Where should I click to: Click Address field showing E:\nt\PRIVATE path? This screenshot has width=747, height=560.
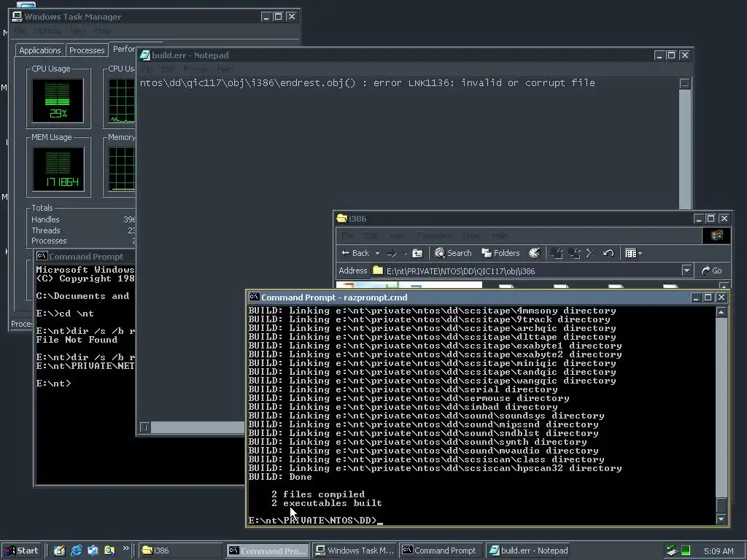coord(527,271)
